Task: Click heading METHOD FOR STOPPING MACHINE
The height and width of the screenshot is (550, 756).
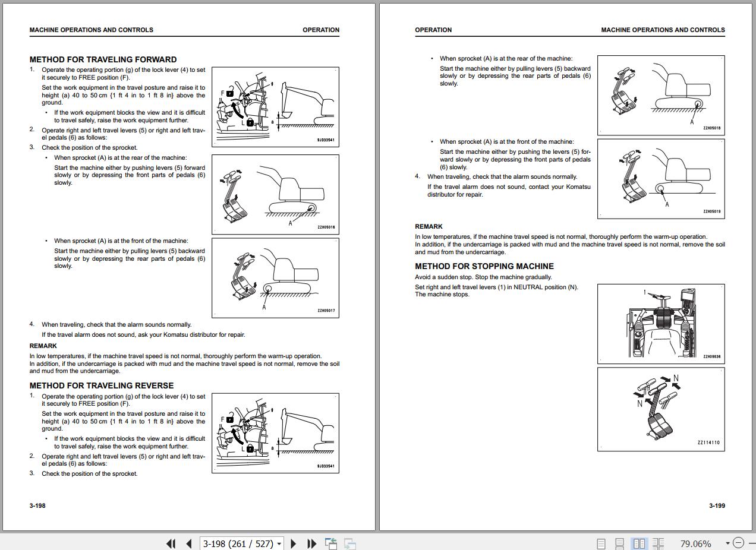Action: (484, 266)
